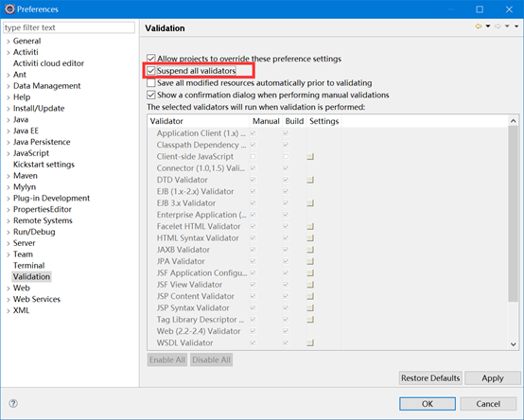Open settings for JSP Syntax Validator
Viewport: 524px width, 420px height.
pos(310,307)
